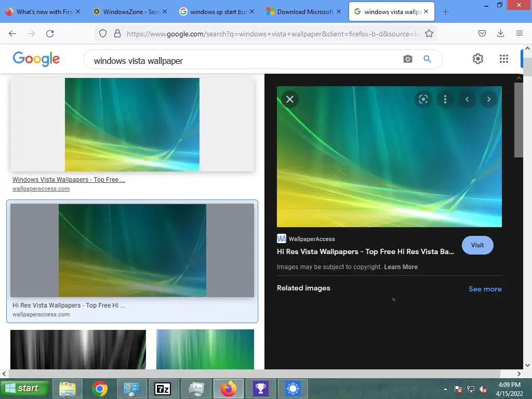Click the page vertical scrollbar thumb
Screen dimensions: 532x399
click(x=527, y=67)
